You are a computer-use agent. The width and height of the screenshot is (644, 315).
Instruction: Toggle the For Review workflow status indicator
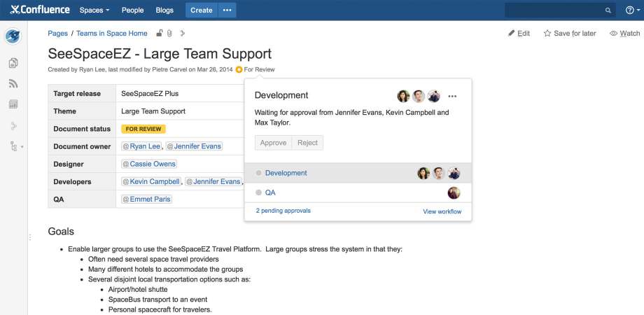pyautogui.click(x=256, y=69)
